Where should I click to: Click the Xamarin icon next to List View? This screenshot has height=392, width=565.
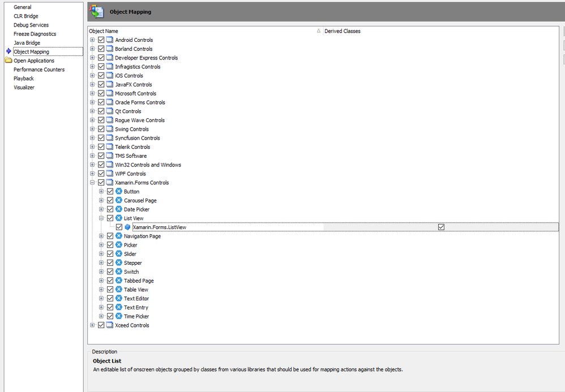[119, 218]
